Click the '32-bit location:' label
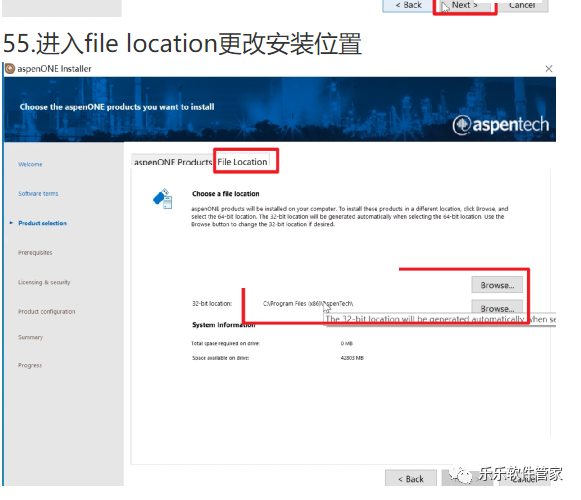Screen dimensions: 581x500 (212, 304)
